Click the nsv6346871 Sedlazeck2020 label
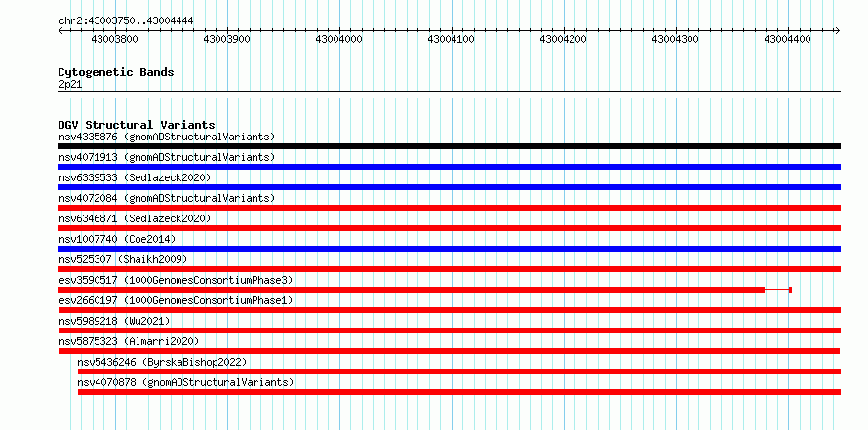The width and height of the screenshot is (868, 430). click(135, 218)
